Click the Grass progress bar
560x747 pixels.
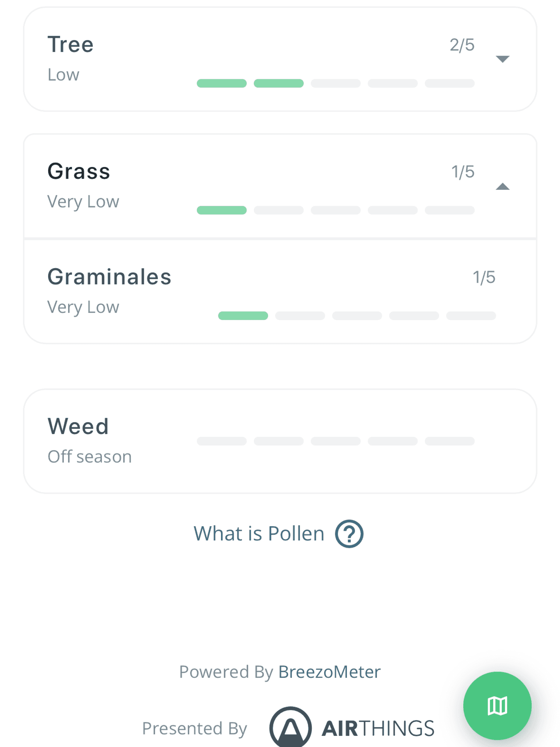pyautogui.click(x=335, y=210)
